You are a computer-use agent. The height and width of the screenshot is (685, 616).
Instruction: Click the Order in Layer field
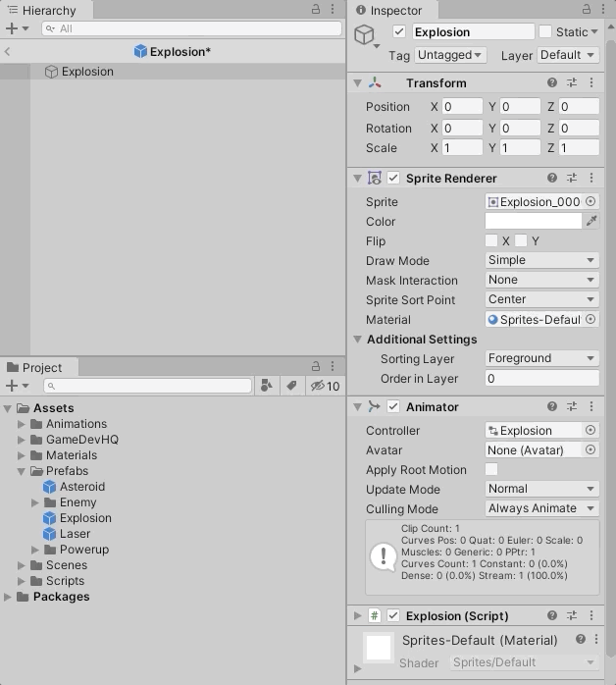tap(541, 378)
